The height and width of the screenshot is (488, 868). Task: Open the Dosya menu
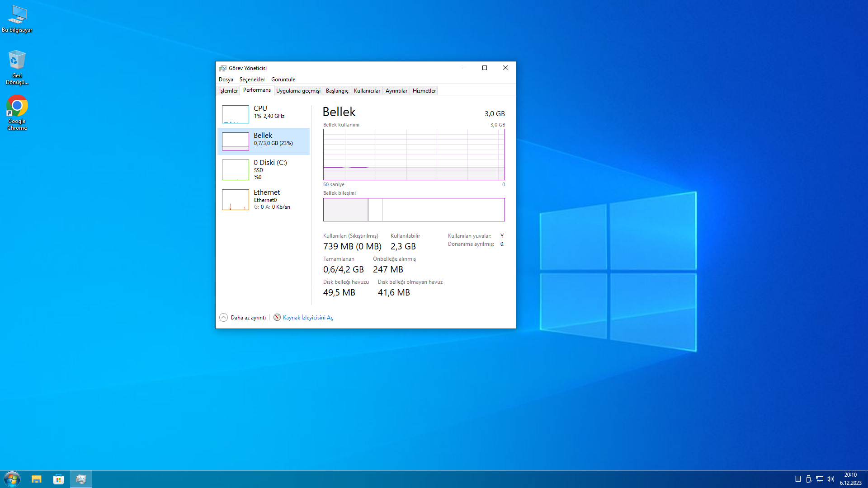tap(226, 80)
